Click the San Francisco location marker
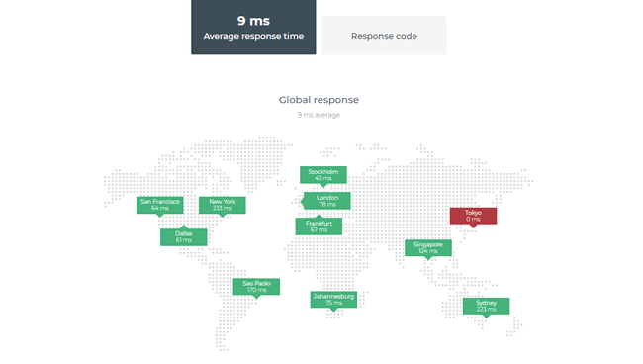 pos(160,205)
